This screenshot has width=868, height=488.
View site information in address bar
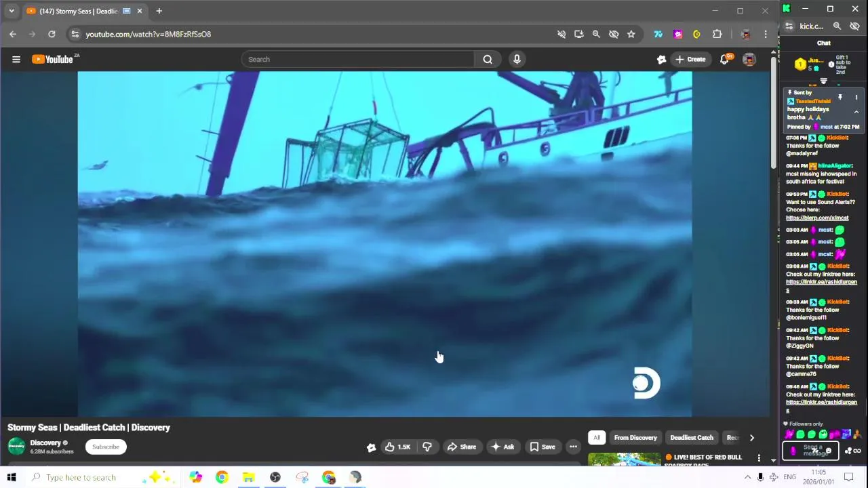coord(75,34)
